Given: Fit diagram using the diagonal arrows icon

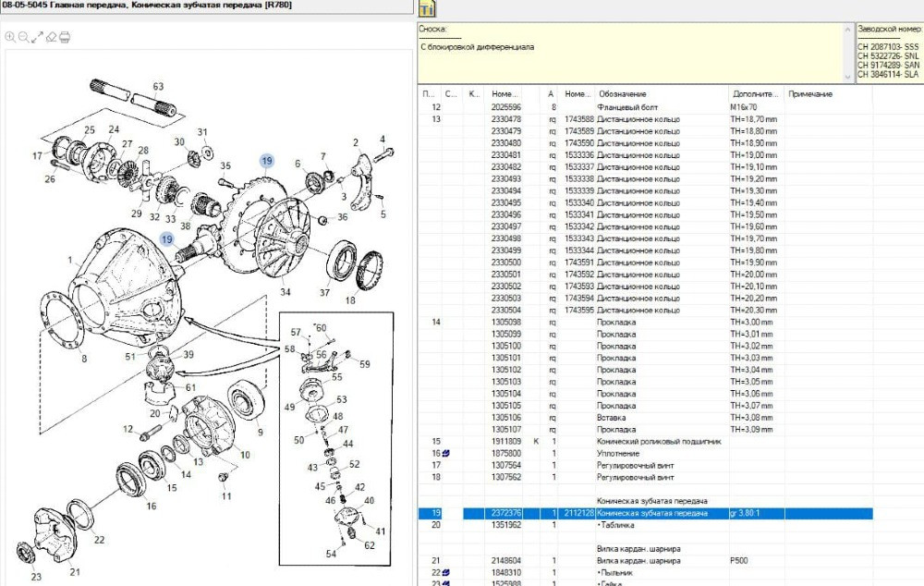Looking at the screenshot, I should [38, 37].
